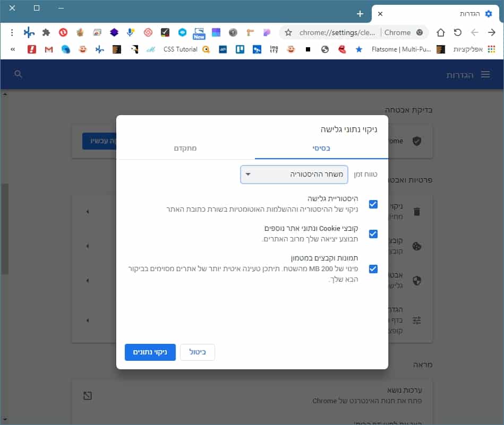504x425 pixels.
Task: Click the ניקוי נתונים button
Action: pyautogui.click(x=150, y=352)
